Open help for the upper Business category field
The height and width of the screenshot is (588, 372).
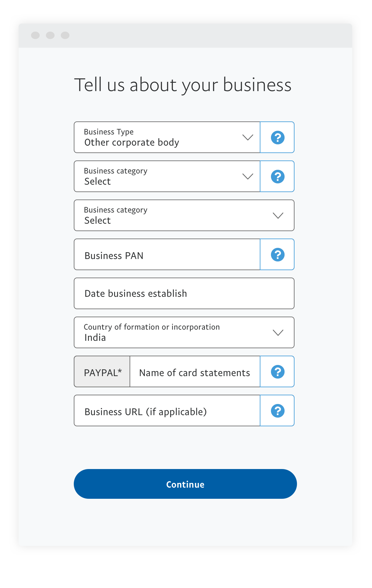point(277,177)
